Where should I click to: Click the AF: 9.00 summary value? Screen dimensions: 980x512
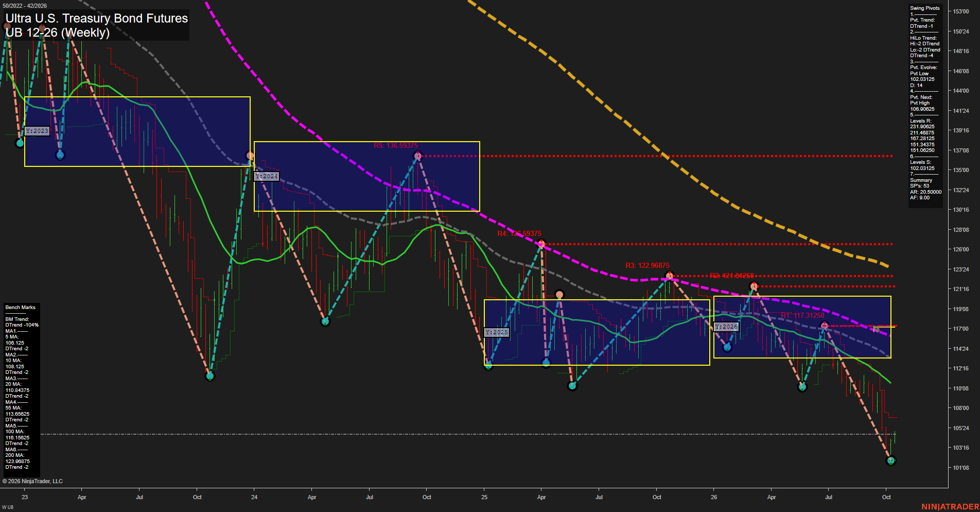pyautogui.click(x=920, y=198)
